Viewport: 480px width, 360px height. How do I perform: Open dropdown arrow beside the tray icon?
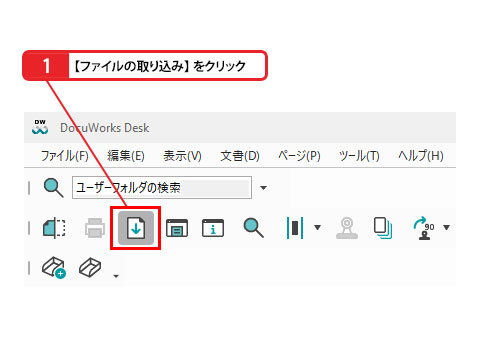(116, 276)
